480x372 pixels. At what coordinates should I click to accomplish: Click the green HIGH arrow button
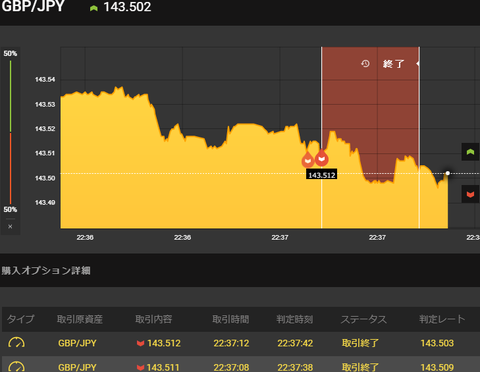470,152
